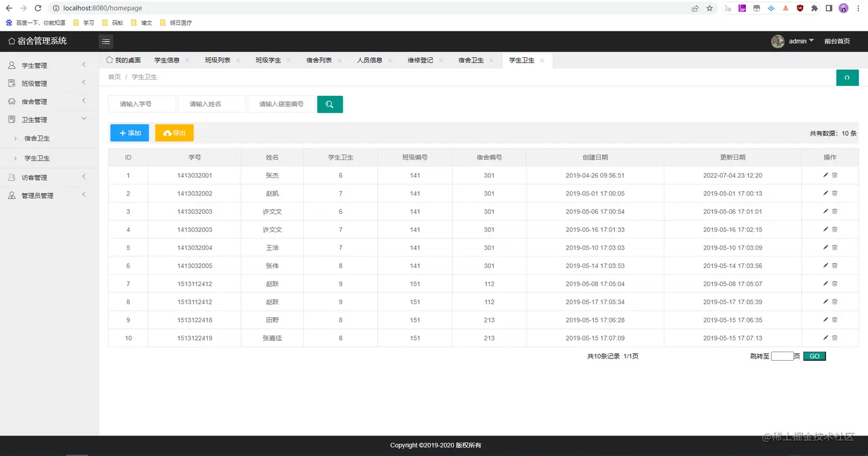Delete the record with ID 4
This screenshot has height=456, width=868.
coord(835,229)
